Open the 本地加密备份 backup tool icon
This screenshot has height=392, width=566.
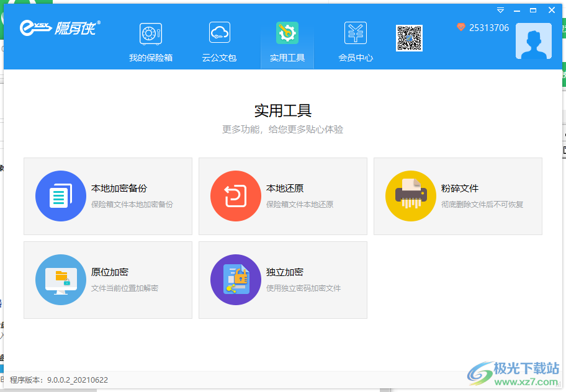(61, 196)
